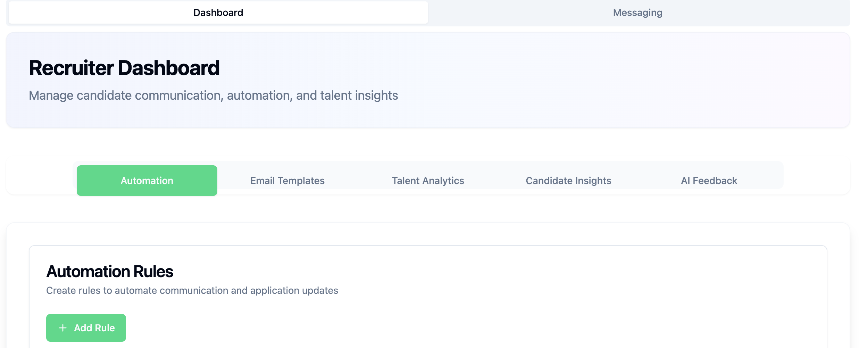Select the green Automation tab

pyautogui.click(x=147, y=181)
